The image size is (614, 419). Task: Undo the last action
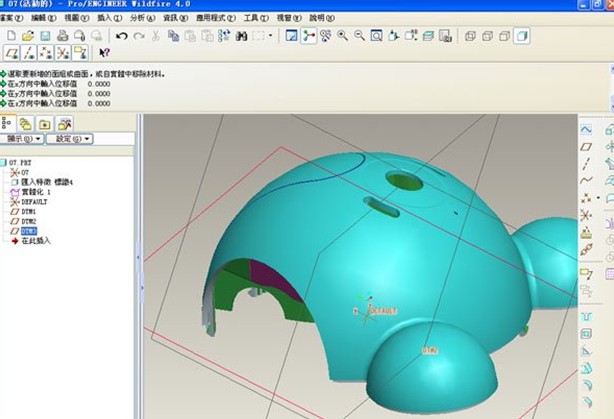coord(122,36)
